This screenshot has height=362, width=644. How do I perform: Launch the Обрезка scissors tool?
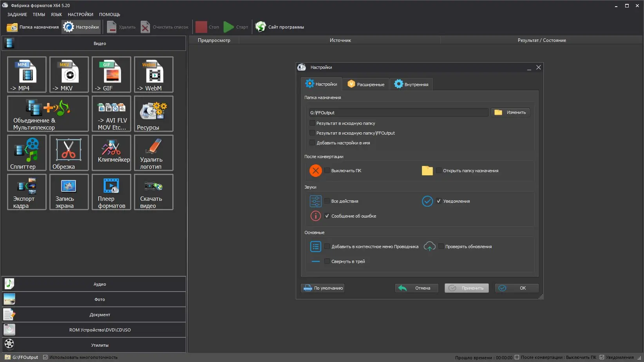pyautogui.click(x=69, y=153)
